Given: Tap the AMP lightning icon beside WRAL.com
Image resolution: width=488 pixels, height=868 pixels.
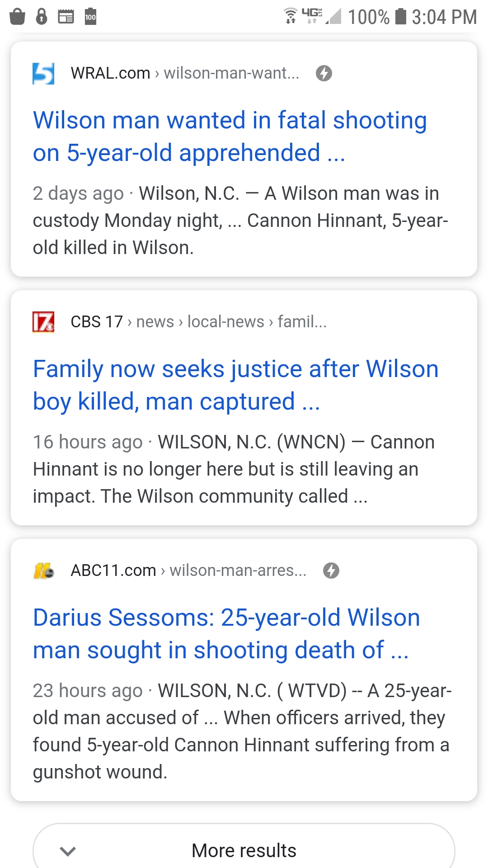Looking at the screenshot, I should point(324,73).
